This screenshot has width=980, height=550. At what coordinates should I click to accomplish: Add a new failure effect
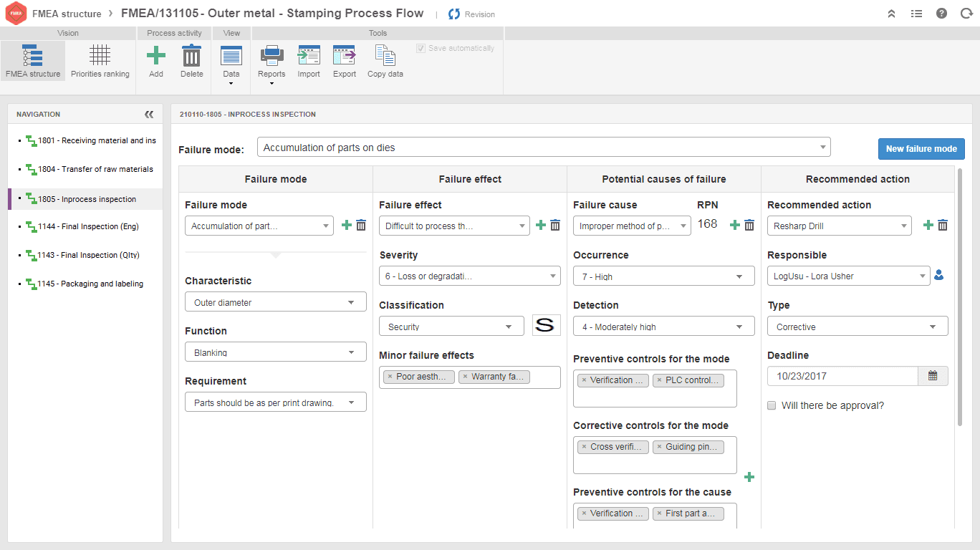tap(541, 226)
